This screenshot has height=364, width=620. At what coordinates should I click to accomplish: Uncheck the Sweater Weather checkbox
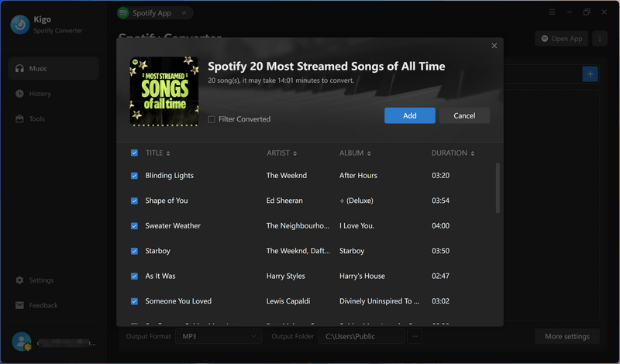point(134,226)
